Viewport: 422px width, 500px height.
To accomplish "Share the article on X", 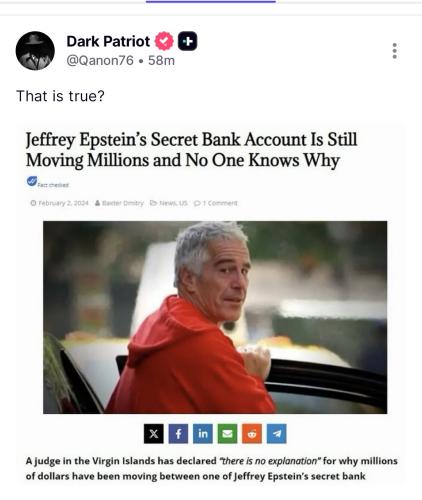I will pyautogui.click(x=154, y=434).
